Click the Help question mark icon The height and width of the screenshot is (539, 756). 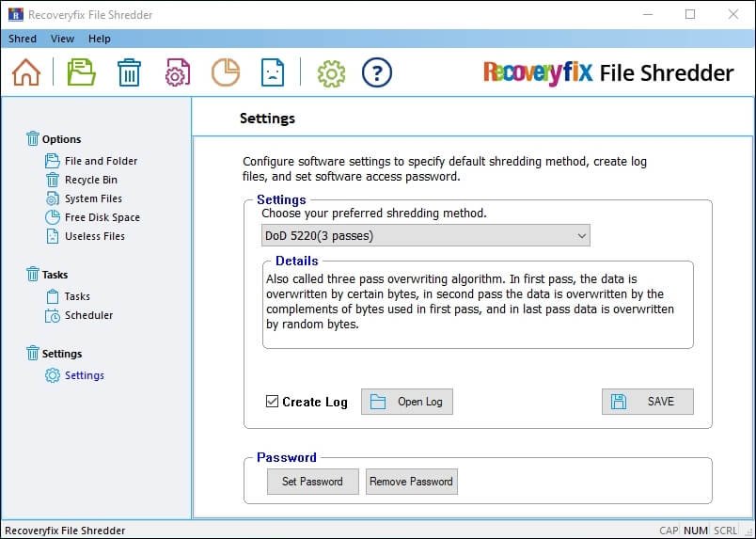pos(376,72)
